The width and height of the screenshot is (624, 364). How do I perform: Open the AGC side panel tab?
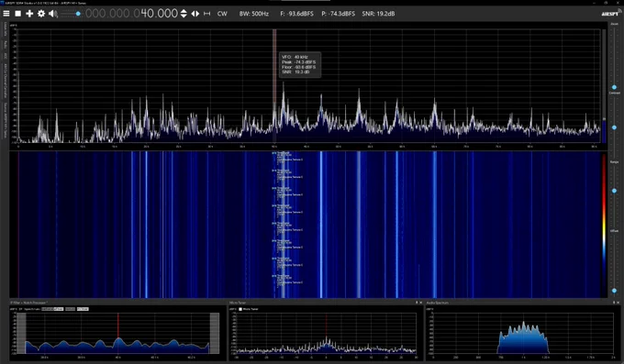6,56
